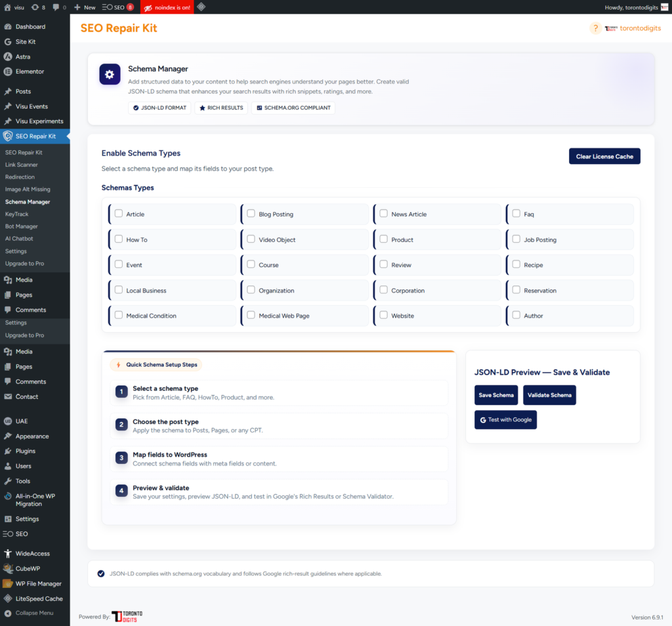Click the Elementor sidebar icon
This screenshot has width=672, height=626.
click(8, 72)
